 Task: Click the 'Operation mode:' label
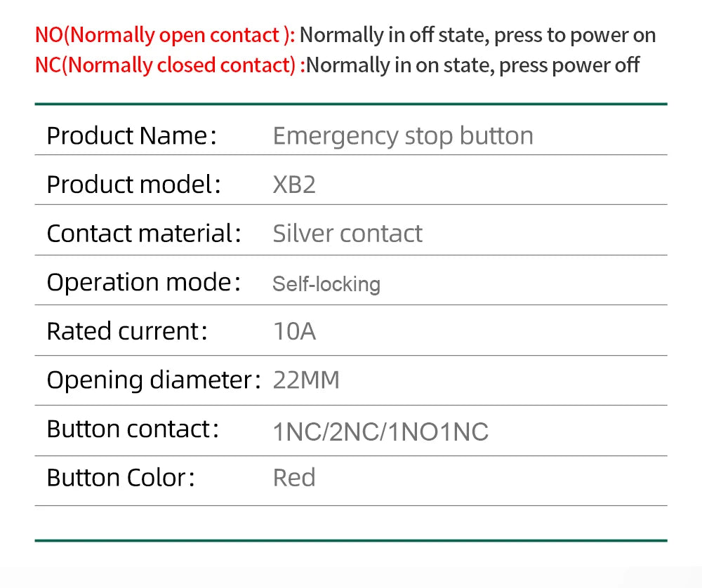coord(144,283)
